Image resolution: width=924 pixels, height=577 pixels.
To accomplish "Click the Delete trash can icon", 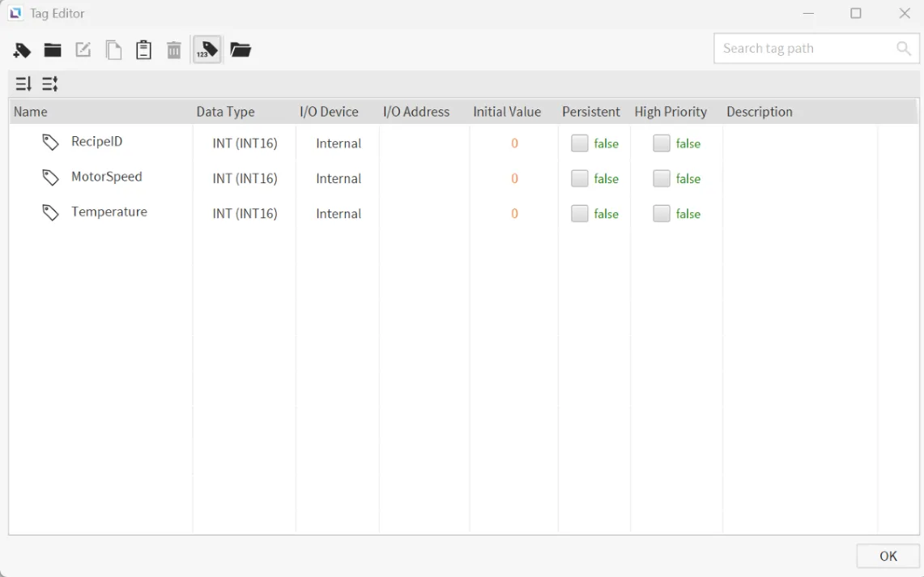I will click(x=174, y=50).
